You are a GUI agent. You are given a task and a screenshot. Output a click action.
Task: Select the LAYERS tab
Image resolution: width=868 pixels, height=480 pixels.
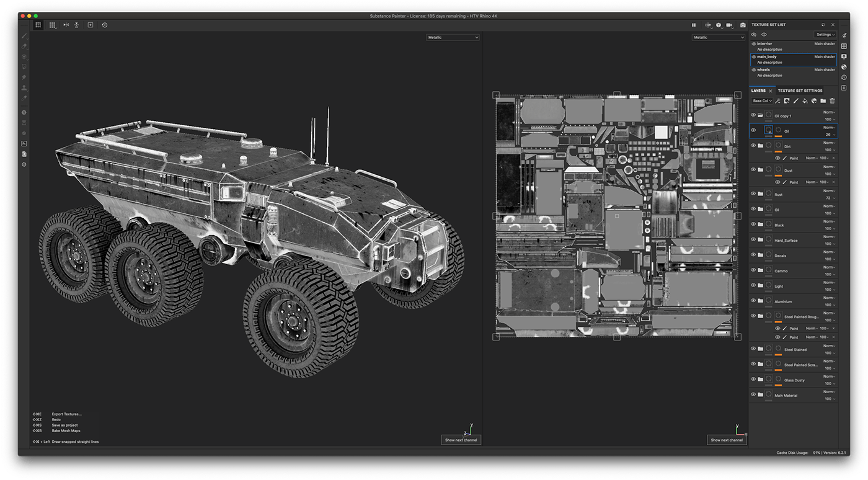pos(760,91)
